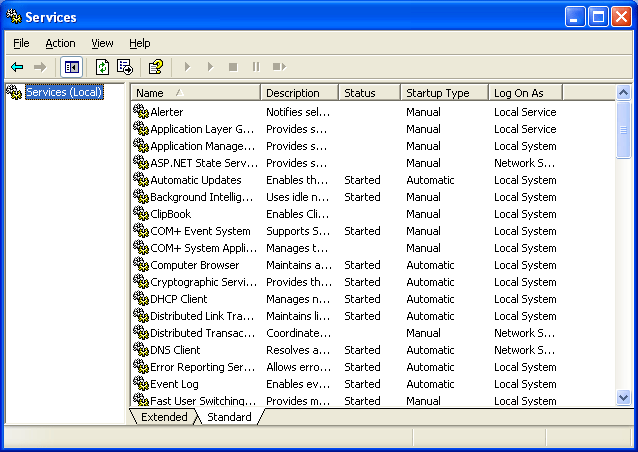Image resolution: width=638 pixels, height=452 pixels.
Task: Sort by the Status column header
Action: pos(369,93)
